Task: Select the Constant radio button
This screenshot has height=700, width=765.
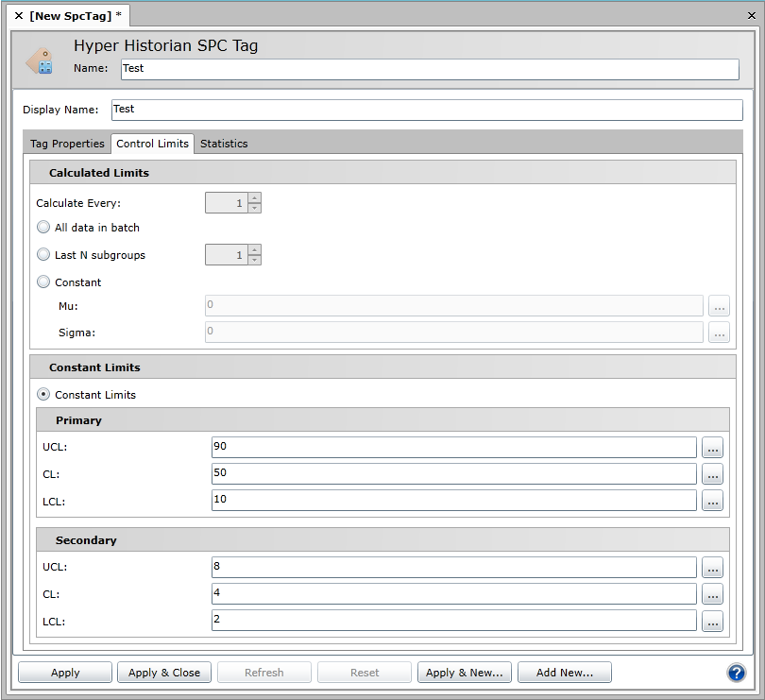Action: pos(43,282)
